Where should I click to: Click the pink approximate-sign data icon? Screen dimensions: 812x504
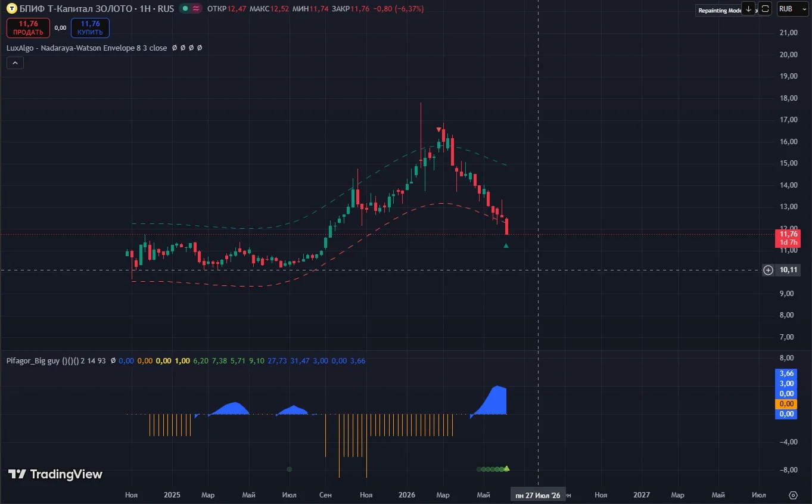point(197,9)
